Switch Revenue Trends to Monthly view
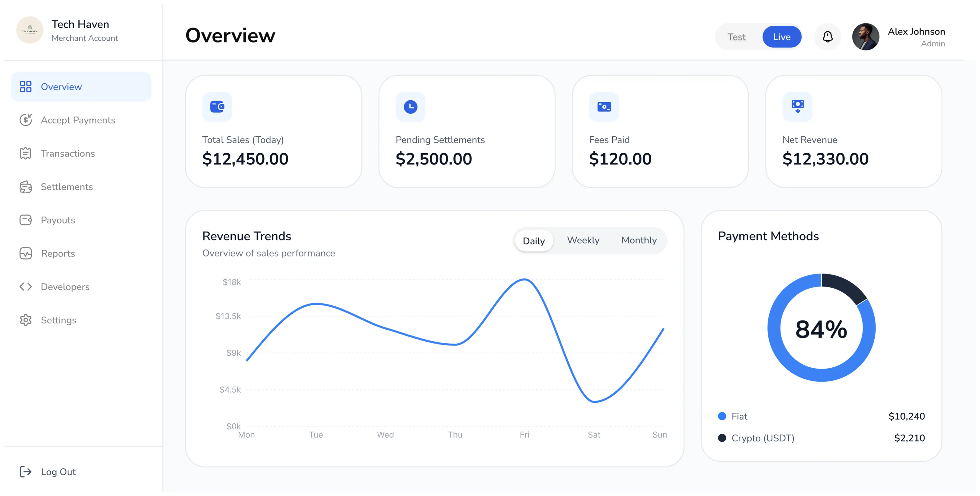 [639, 240]
